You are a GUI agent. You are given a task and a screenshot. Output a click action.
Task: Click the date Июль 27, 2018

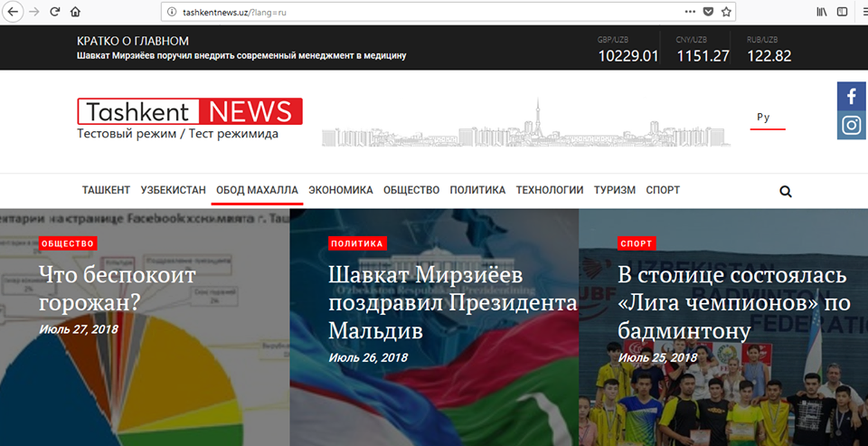(79, 329)
